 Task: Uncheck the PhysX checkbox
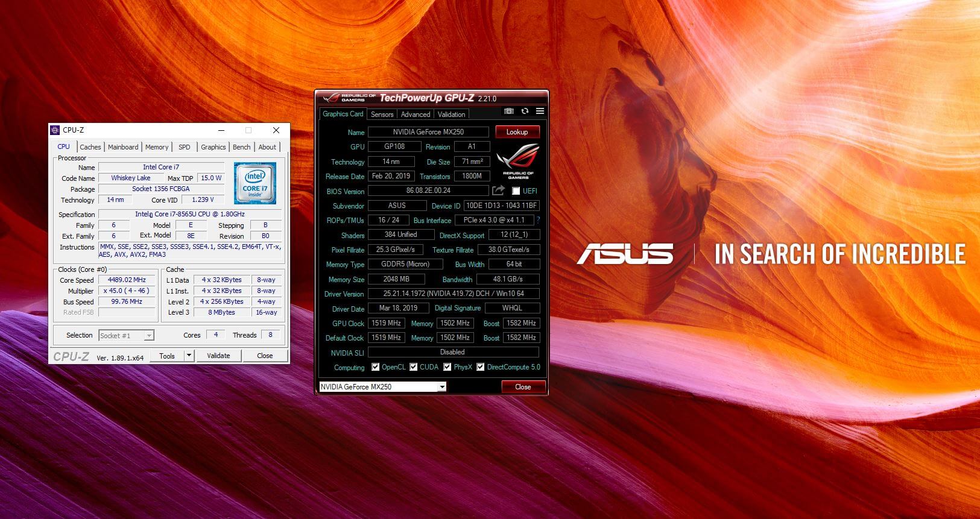(x=447, y=367)
